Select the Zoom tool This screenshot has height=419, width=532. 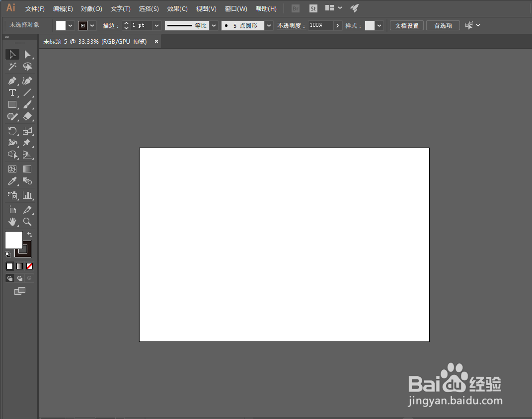27,222
